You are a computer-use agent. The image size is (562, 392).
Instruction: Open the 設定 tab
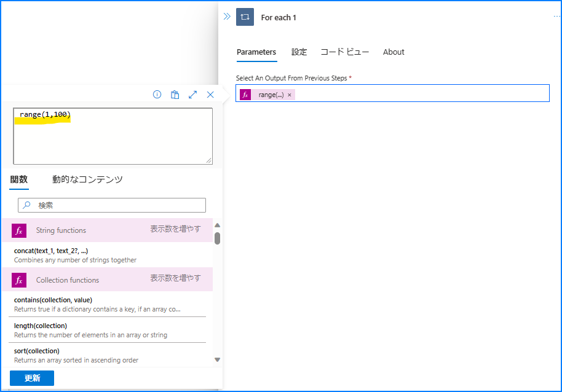[x=299, y=52]
